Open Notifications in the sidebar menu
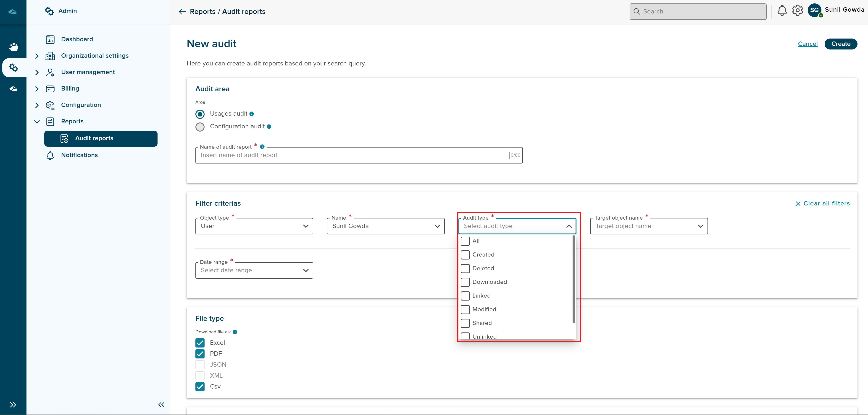Viewport: 868px width, 415px height. pos(79,155)
